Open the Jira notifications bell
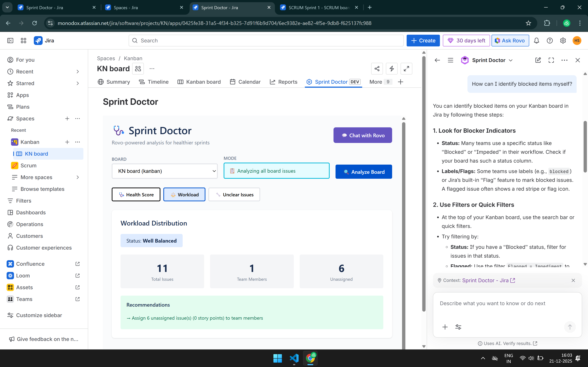 coord(536,41)
